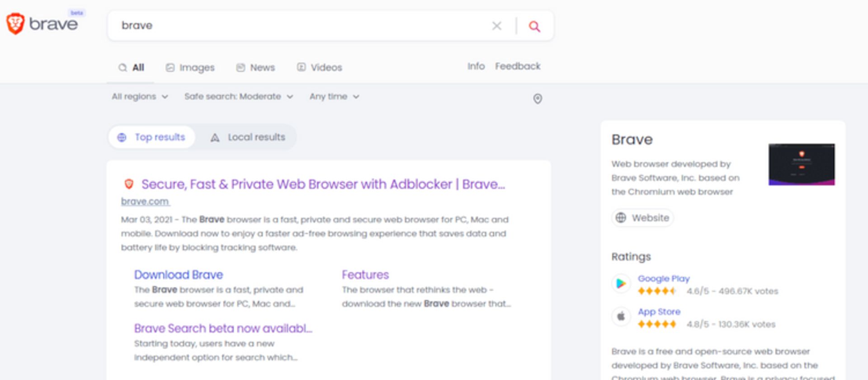Click the Feedback link

[x=518, y=66]
